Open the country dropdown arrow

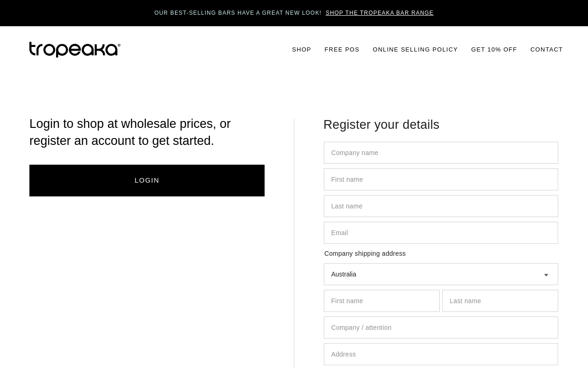[x=546, y=275]
